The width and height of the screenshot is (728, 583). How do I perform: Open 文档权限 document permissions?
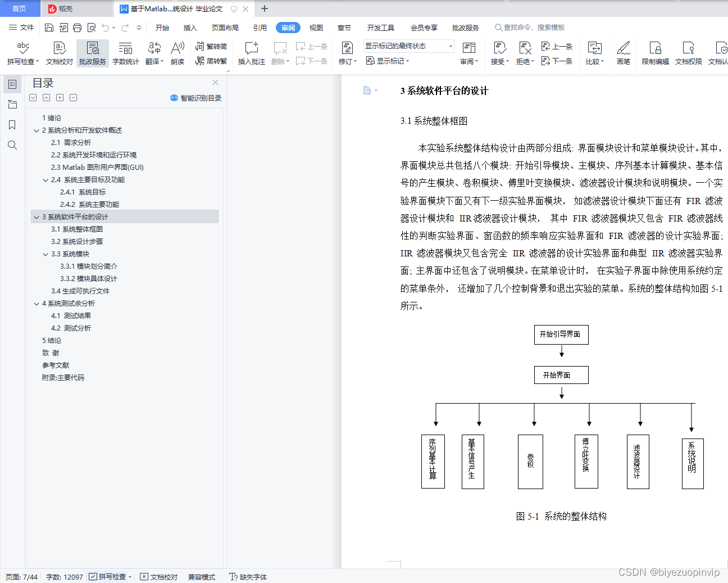coord(689,53)
